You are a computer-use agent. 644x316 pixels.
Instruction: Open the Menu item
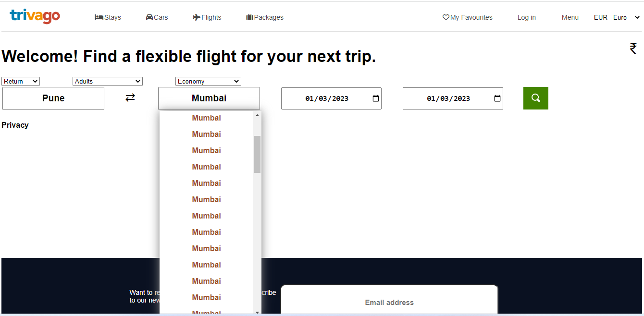570,17
